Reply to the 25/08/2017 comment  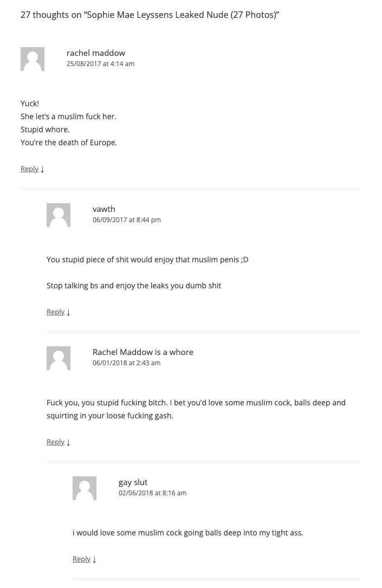29,169
